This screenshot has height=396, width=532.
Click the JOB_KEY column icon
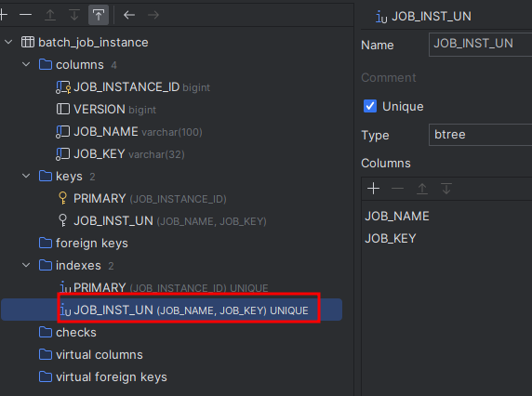point(63,154)
